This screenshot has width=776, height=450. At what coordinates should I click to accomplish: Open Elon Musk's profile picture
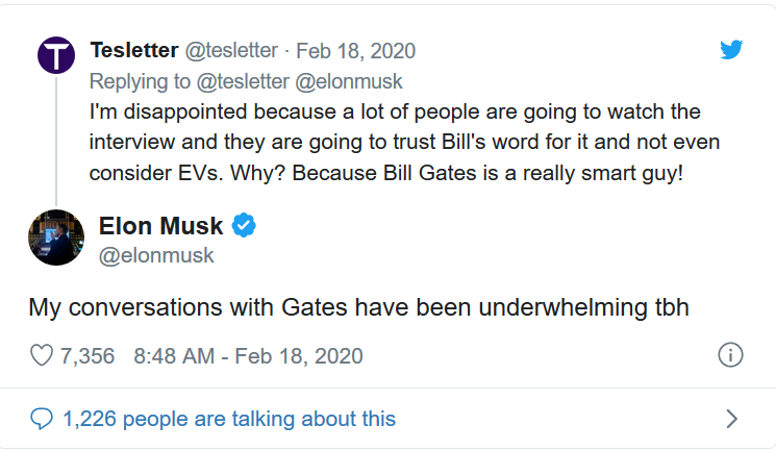pyautogui.click(x=56, y=237)
